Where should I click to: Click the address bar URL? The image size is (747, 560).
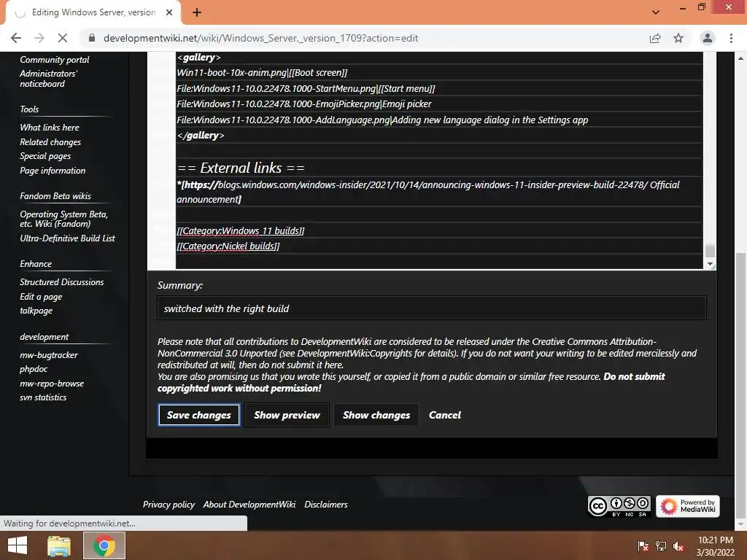coord(260,38)
